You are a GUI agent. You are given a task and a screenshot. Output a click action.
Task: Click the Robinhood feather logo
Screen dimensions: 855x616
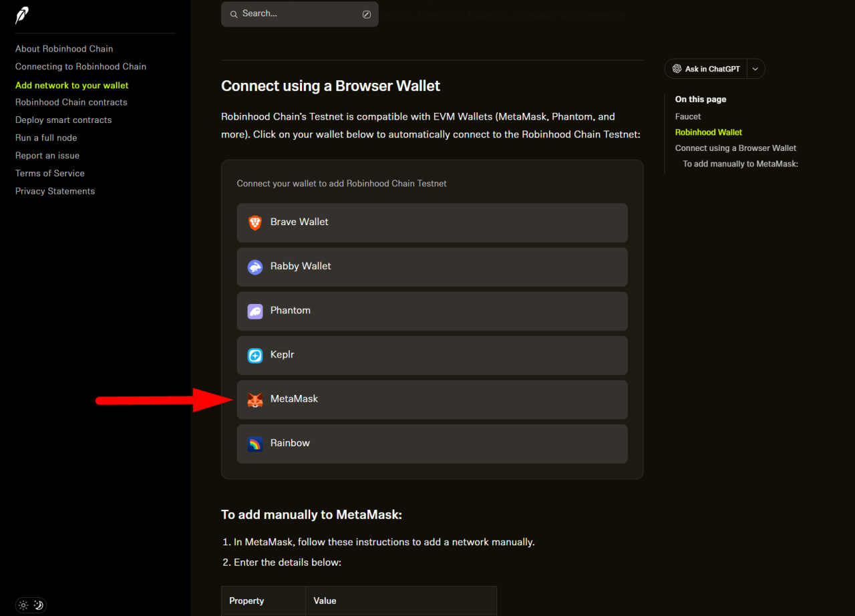pyautogui.click(x=22, y=15)
